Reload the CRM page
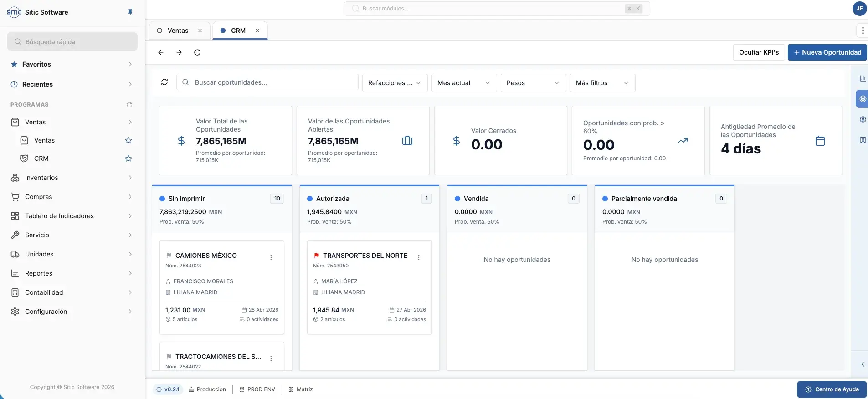This screenshot has height=399, width=868. point(197,52)
